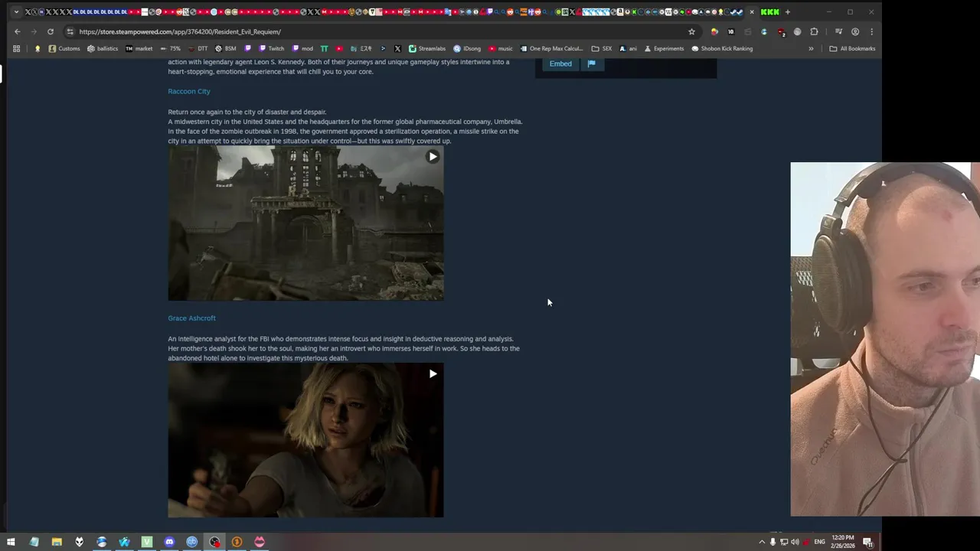This screenshot has width=980, height=551.
Task: Switch the ENG input language indicator
Action: [820, 542]
